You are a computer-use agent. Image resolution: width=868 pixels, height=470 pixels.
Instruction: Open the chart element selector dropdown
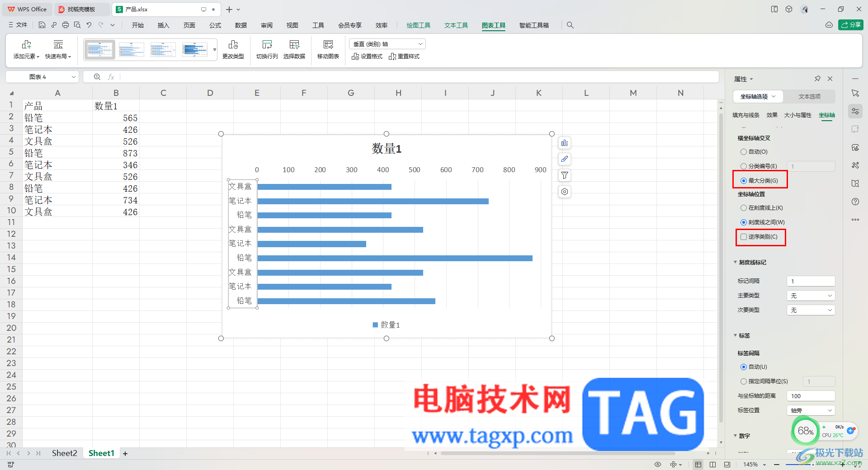click(387, 44)
